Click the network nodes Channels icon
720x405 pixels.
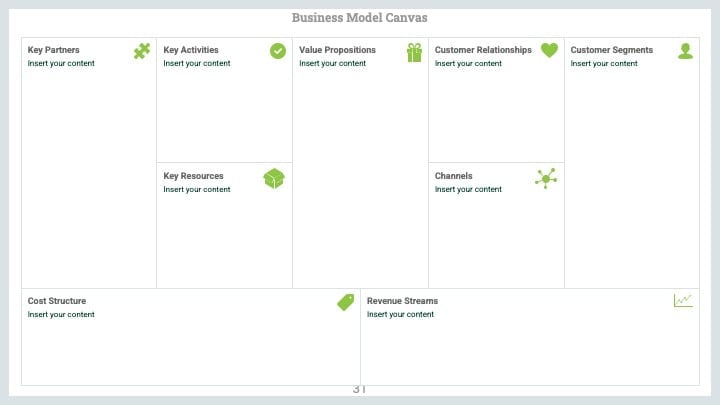[x=546, y=178]
